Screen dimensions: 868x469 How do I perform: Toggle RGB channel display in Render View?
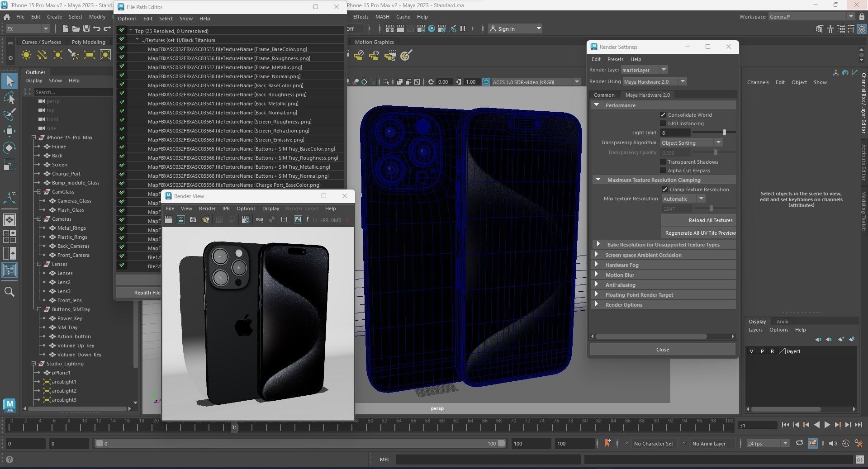[259, 220]
